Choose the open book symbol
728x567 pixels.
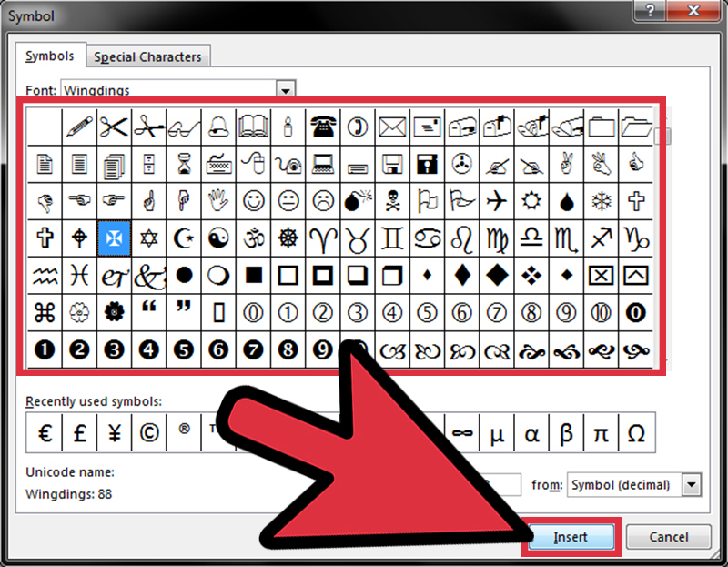[x=254, y=127]
